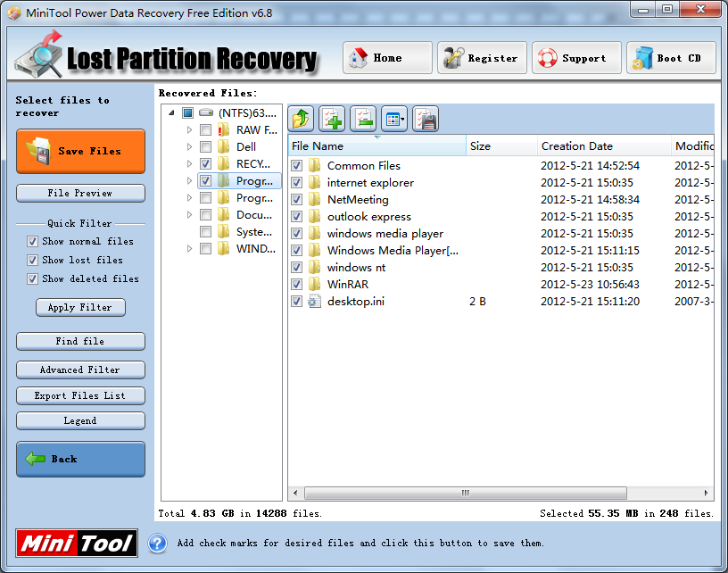The width and height of the screenshot is (728, 573).
Task: Check the RAW F... folder checkbox
Action: 206,130
